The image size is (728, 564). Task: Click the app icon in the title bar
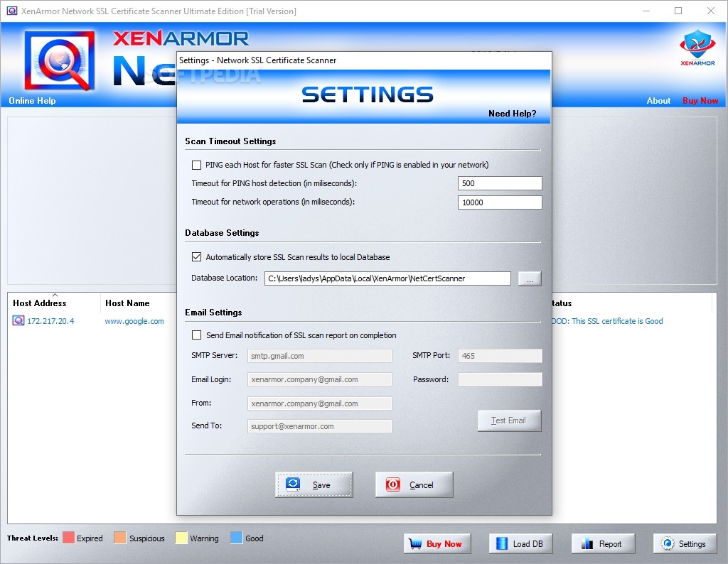pyautogui.click(x=11, y=11)
